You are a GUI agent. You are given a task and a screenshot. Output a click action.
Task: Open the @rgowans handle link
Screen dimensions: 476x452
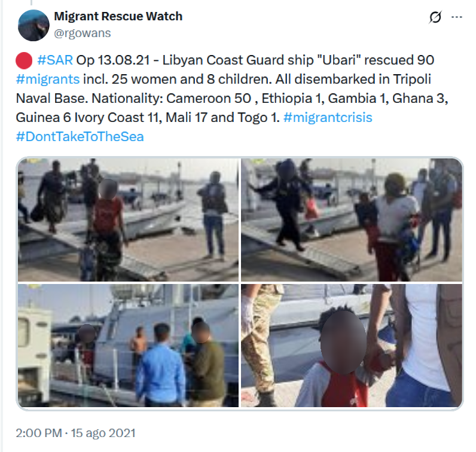pos(83,33)
